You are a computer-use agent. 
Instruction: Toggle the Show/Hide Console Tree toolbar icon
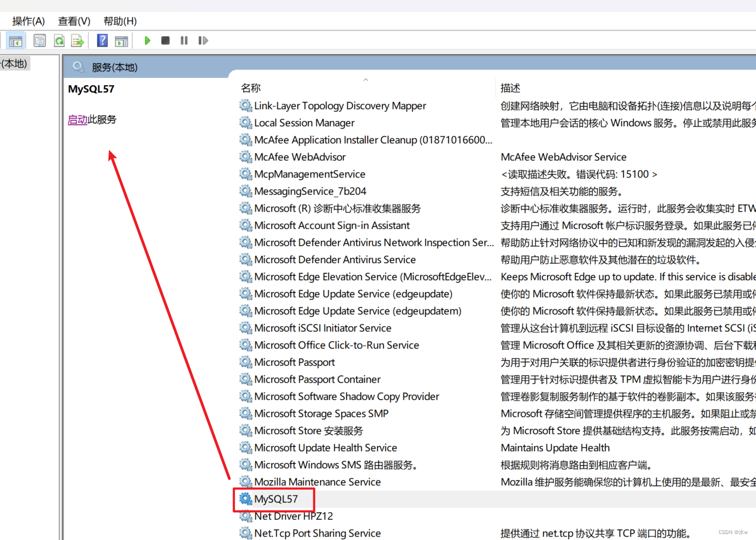[15, 41]
